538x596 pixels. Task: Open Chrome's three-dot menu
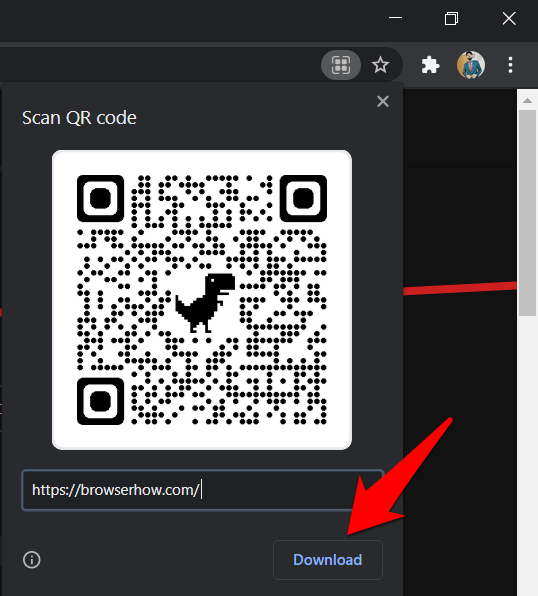(x=510, y=65)
